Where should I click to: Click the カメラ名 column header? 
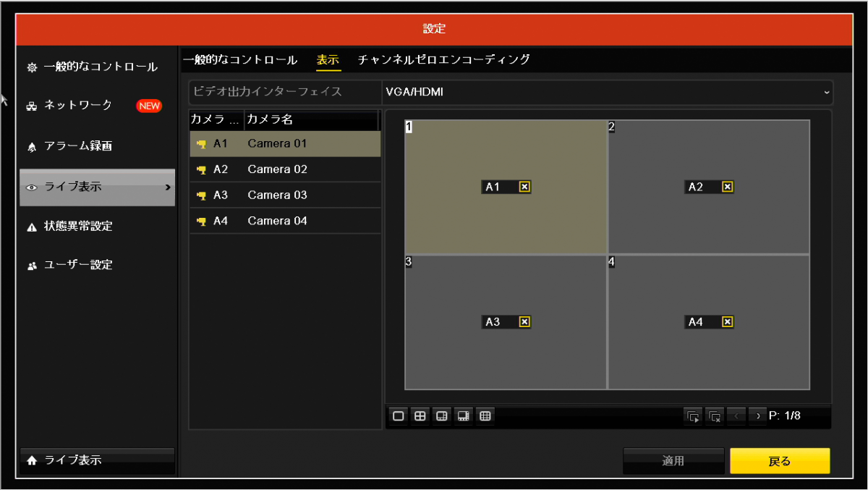(x=312, y=119)
